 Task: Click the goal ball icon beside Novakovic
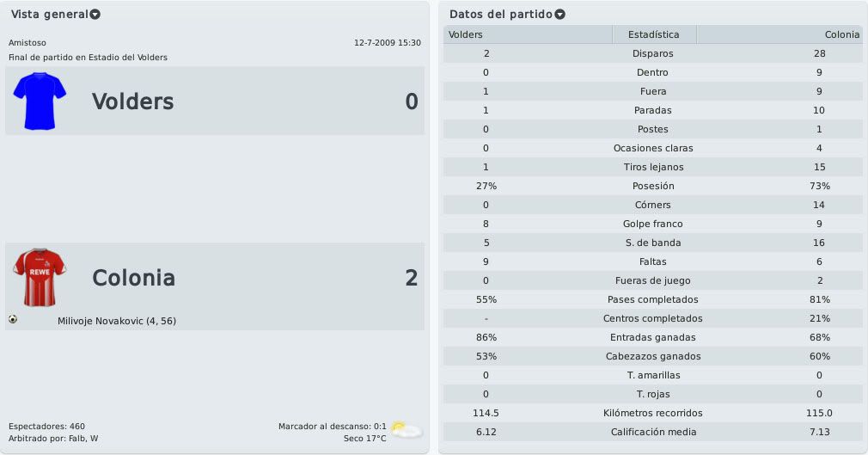(x=13, y=319)
